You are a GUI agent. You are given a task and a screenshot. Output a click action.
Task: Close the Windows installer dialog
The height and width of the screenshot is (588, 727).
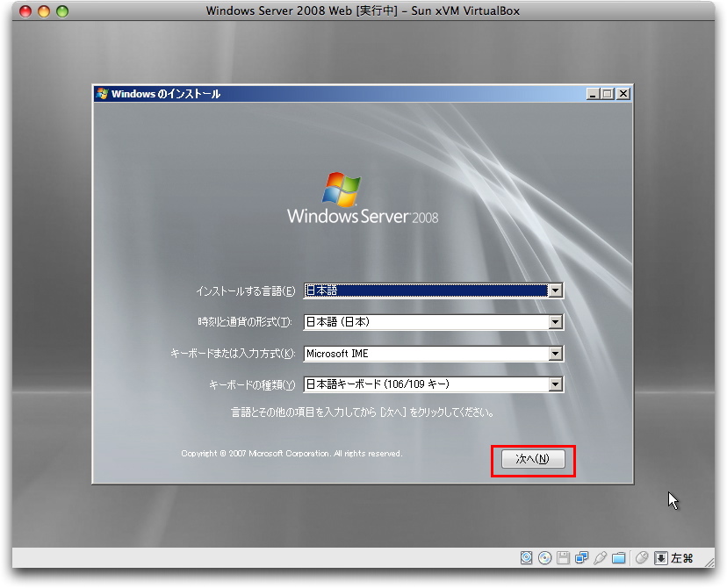pos(623,94)
